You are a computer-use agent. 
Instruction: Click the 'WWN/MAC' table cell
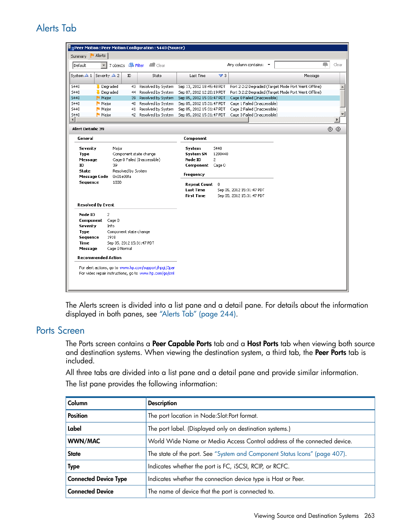[106, 441]
